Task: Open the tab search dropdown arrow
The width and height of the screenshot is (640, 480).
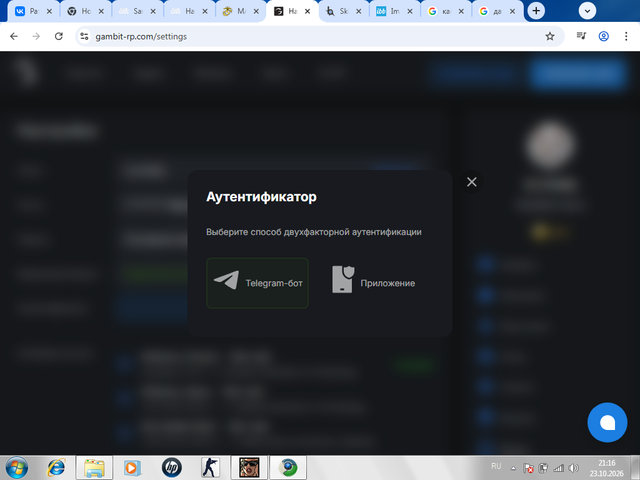Action: (x=587, y=11)
